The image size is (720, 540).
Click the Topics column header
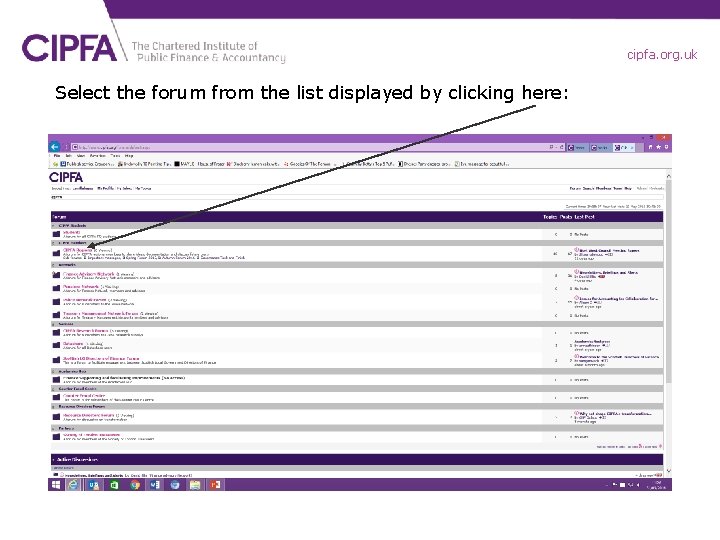(550, 217)
